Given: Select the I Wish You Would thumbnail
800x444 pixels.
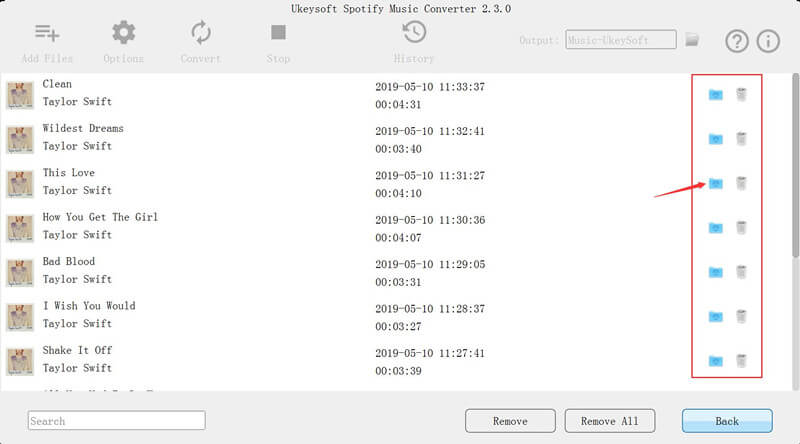Looking at the screenshot, I should 20,317.
